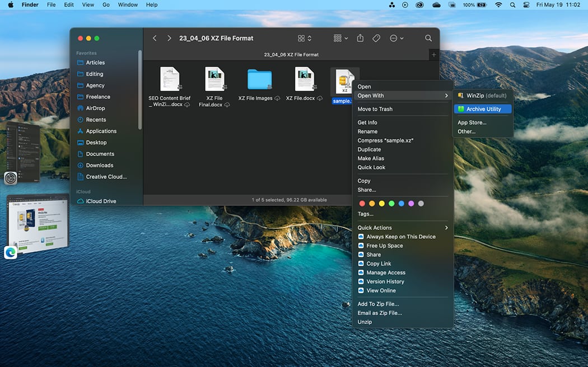This screenshot has width=588, height=367.
Task: Choose Email as Zip File...
Action: pyautogui.click(x=403, y=313)
